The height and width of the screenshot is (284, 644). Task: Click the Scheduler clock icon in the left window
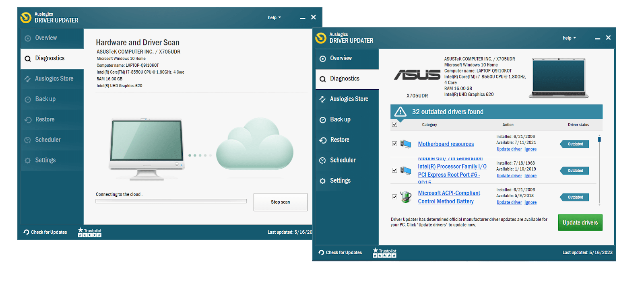[28, 140]
